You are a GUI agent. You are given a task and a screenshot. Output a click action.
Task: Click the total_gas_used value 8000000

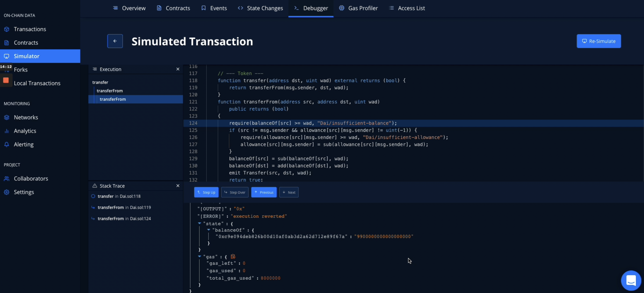click(x=270, y=278)
